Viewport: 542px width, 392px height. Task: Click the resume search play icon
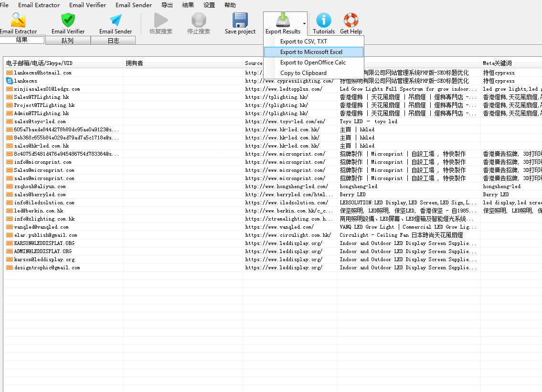[161, 21]
